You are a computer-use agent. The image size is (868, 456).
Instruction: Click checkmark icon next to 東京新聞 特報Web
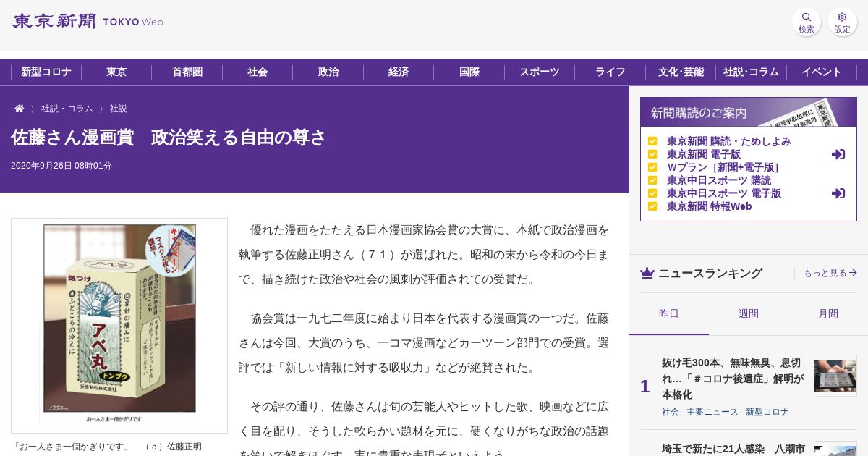pyautogui.click(x=652, y=206)
